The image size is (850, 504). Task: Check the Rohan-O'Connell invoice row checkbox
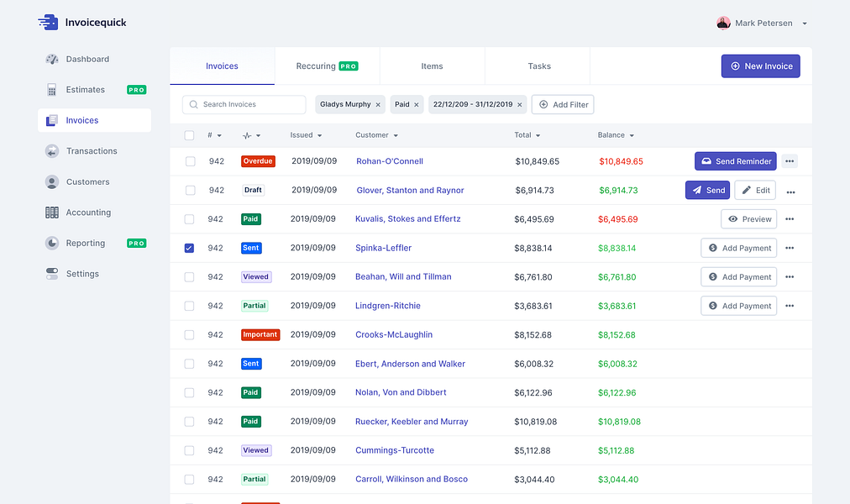(191, 161)
